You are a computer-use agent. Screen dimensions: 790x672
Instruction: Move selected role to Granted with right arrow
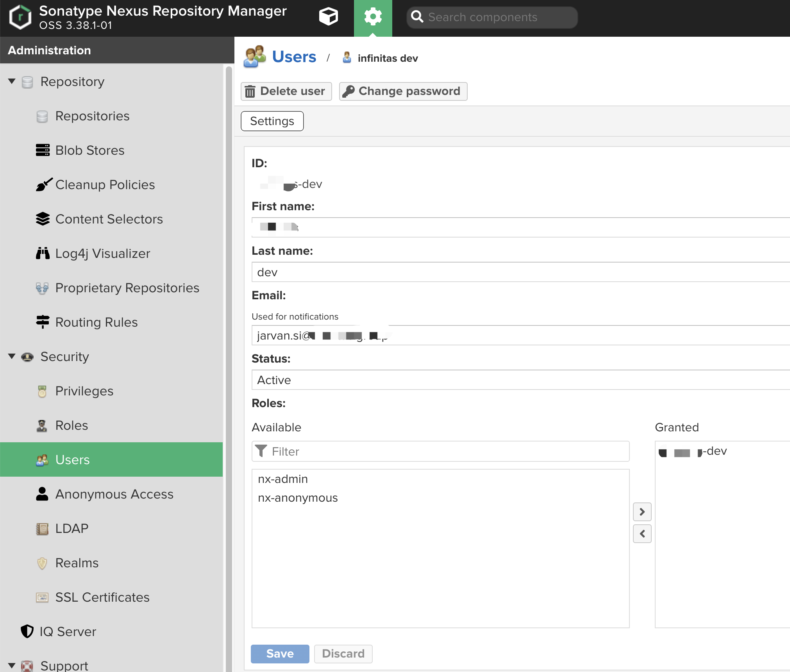coord(642,512)
